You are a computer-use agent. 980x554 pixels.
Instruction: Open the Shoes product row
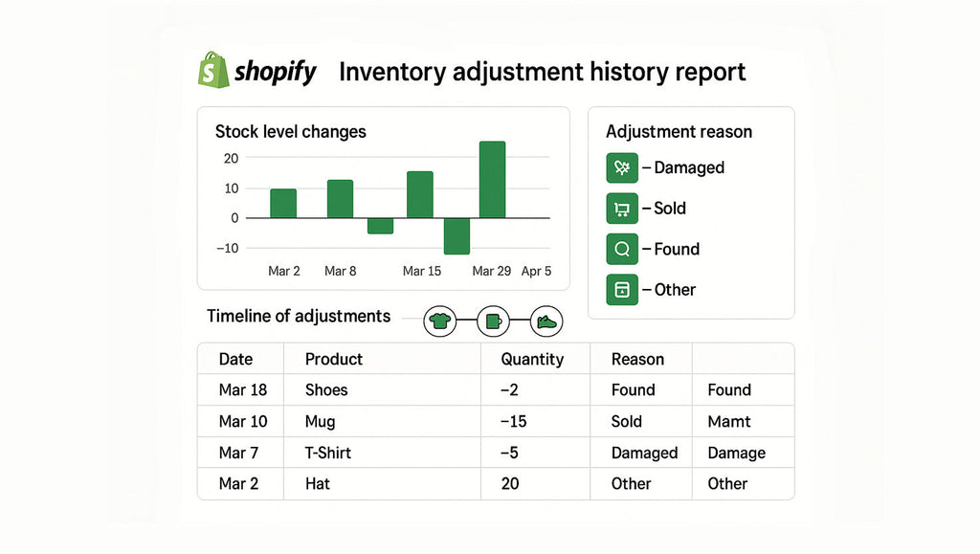click(x=326, y=389)
